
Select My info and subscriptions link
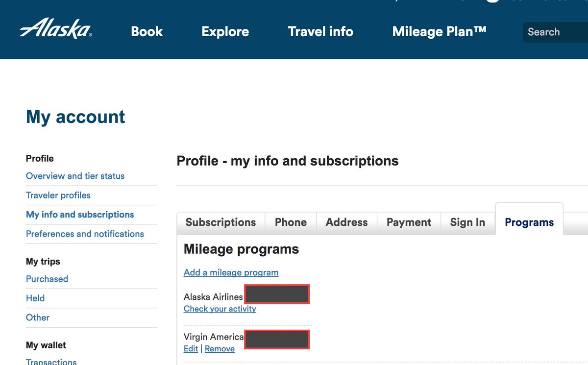coord(80,215)
